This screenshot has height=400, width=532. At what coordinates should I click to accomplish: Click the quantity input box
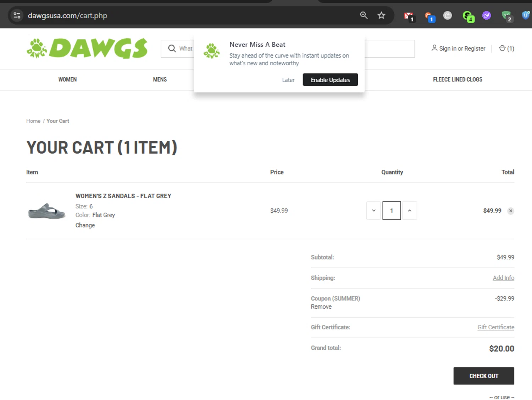click(x=392, y=211)
